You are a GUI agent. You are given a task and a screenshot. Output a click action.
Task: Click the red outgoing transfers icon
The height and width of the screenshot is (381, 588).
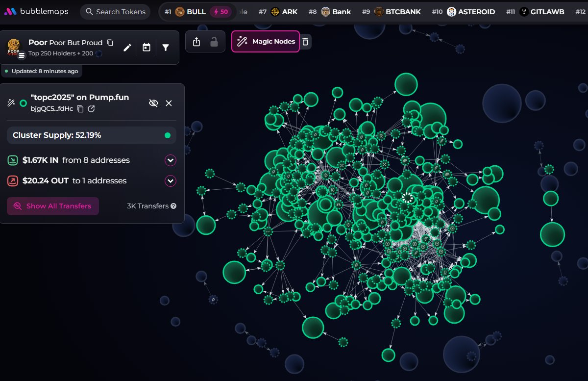click(12, 181)
